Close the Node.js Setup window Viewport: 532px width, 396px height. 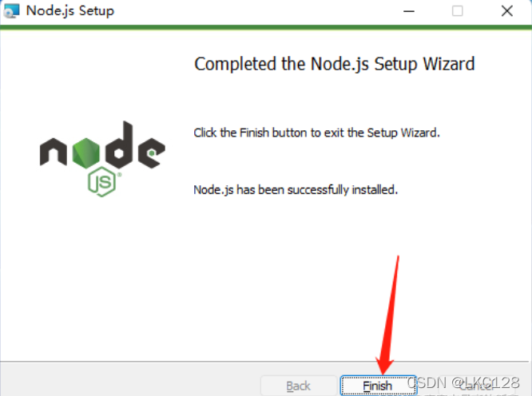pos(507,11)
